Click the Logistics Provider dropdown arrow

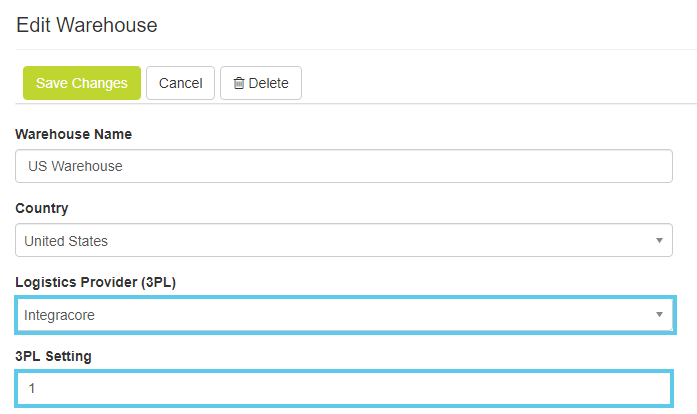(x=659, y=315)
